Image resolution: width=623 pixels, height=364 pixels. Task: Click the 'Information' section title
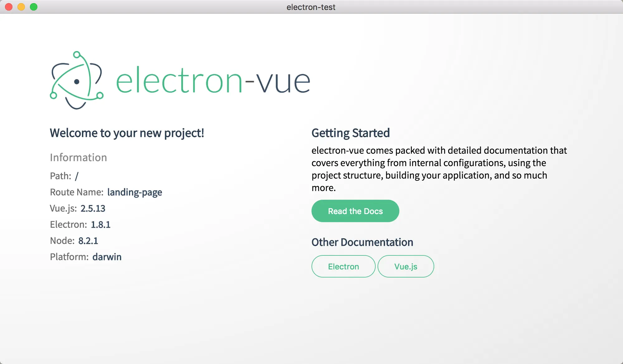(x=78, y=157)
